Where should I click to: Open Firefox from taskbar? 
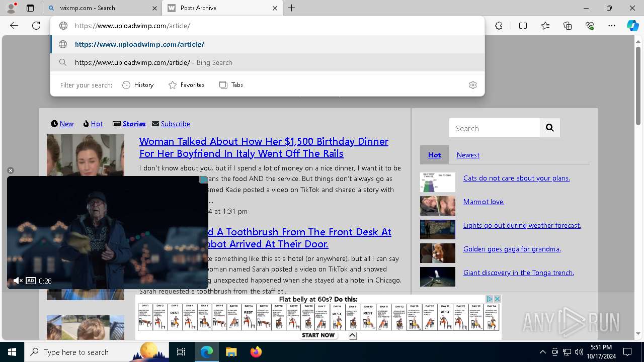click(x=256, y=352)
